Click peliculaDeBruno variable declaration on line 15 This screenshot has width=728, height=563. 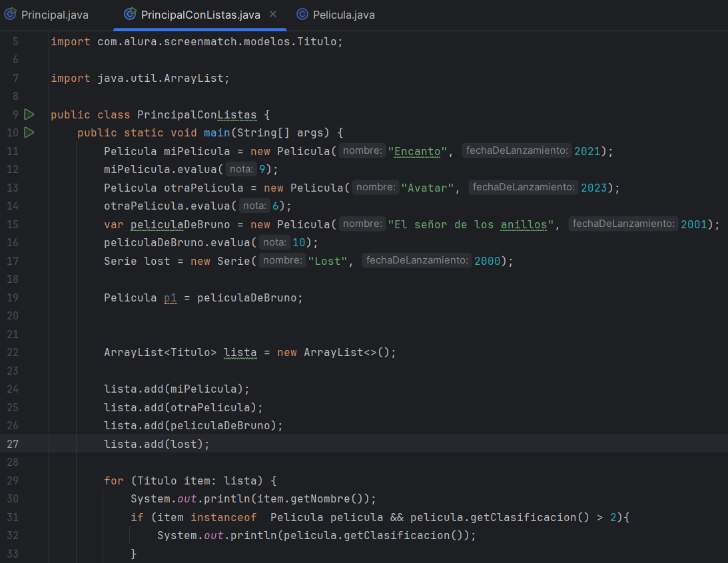click(x=180, y=224)
